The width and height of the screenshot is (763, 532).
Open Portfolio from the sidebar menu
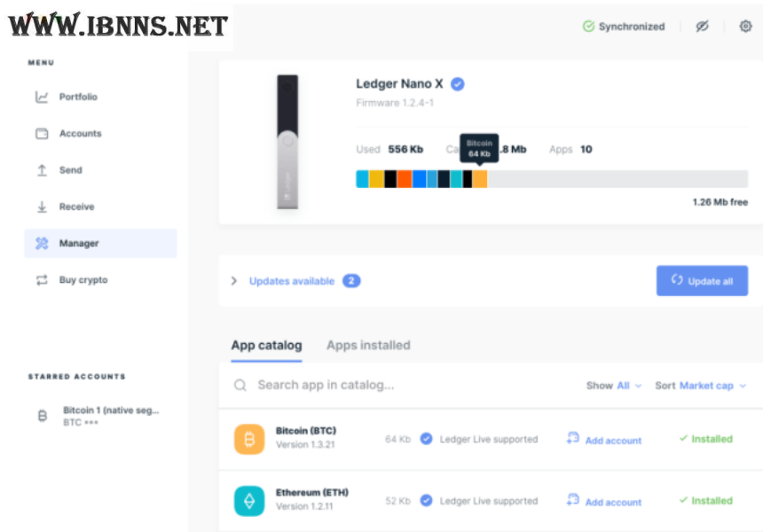click(x=78, y=97)
